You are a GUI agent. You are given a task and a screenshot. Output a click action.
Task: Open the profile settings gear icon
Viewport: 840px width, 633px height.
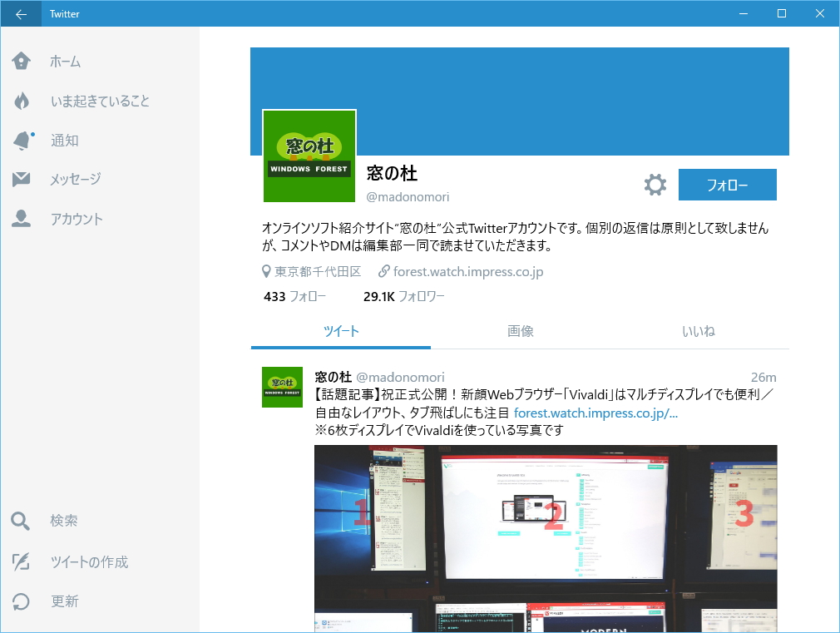(655, 185)
